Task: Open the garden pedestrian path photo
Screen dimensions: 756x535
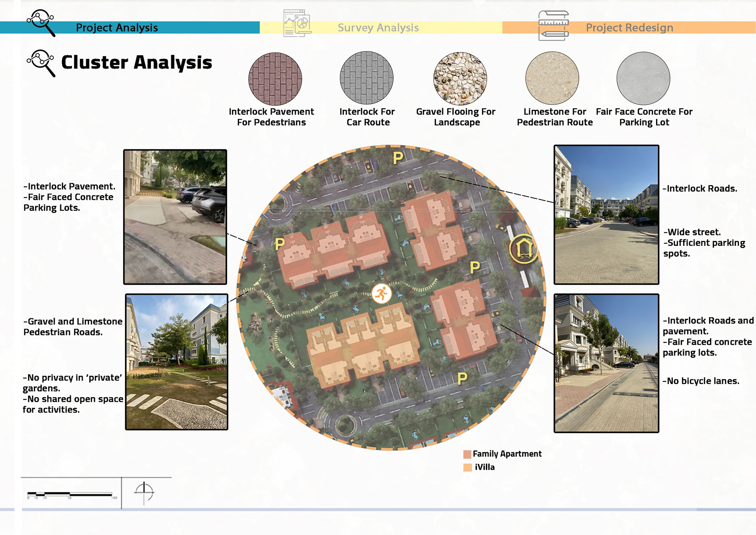Action: [x=176, y=362]
